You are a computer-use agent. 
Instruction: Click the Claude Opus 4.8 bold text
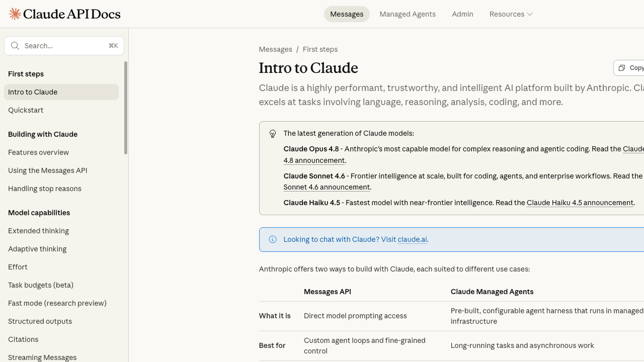click(311, 149)
